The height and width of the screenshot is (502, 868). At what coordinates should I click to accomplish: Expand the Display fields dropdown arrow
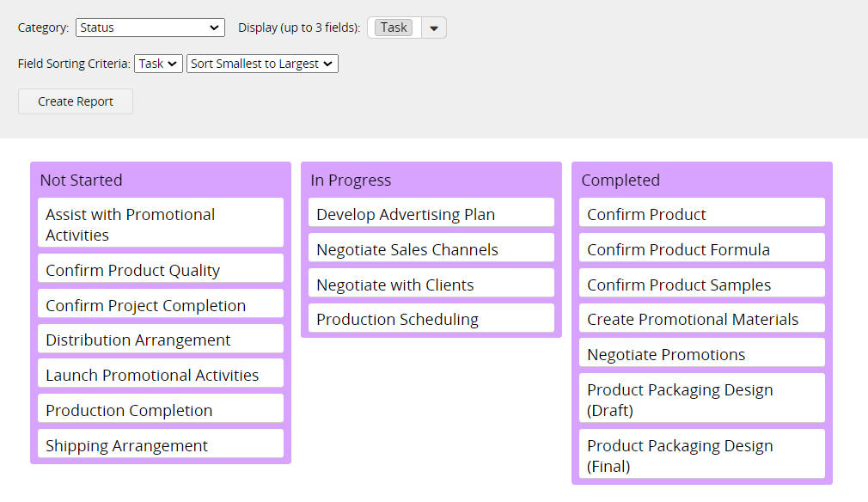(x=433, y=28)
